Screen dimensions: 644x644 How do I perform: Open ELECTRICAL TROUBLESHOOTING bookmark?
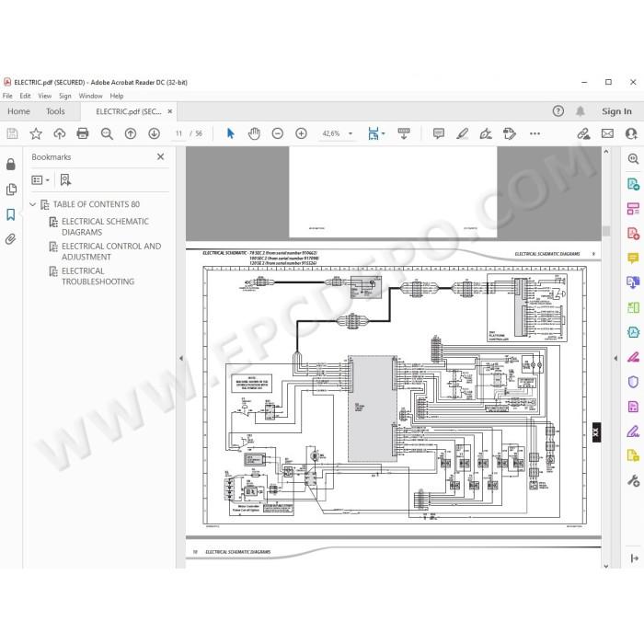coord(98,276)
